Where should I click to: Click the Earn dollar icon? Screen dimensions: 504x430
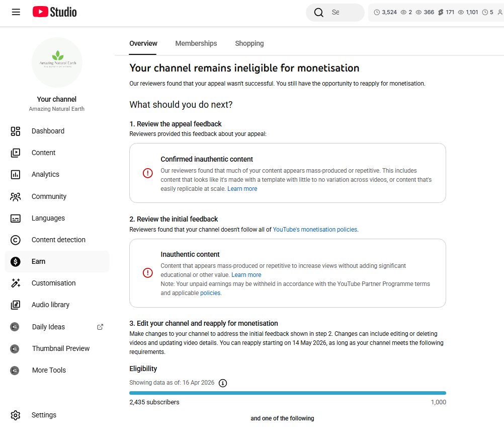click(16, 262)
